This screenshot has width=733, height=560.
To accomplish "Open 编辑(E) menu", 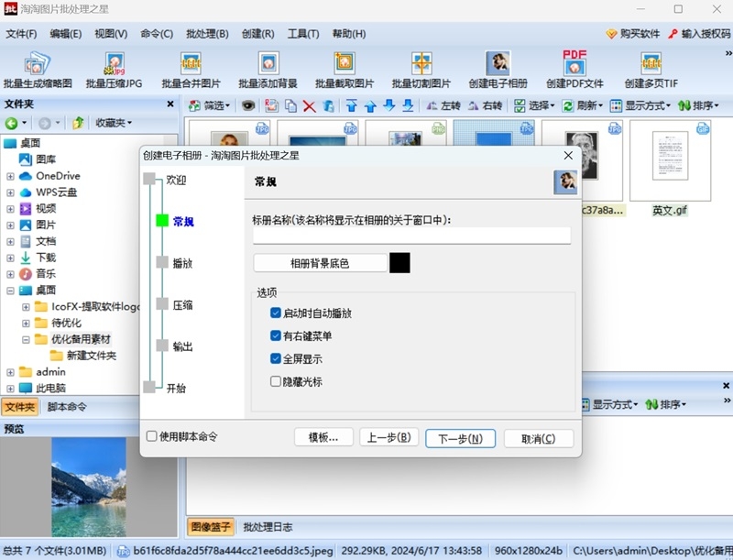I will pos(66,34).
